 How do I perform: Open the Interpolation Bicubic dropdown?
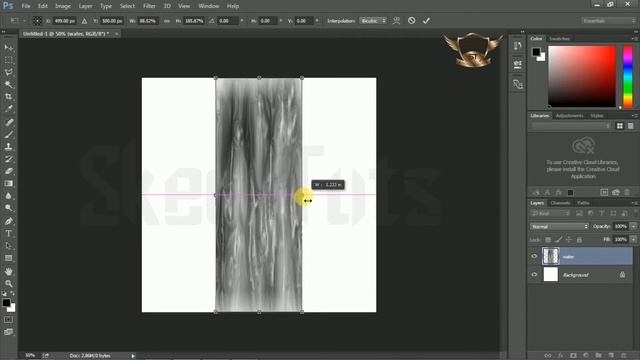(373, 21)
